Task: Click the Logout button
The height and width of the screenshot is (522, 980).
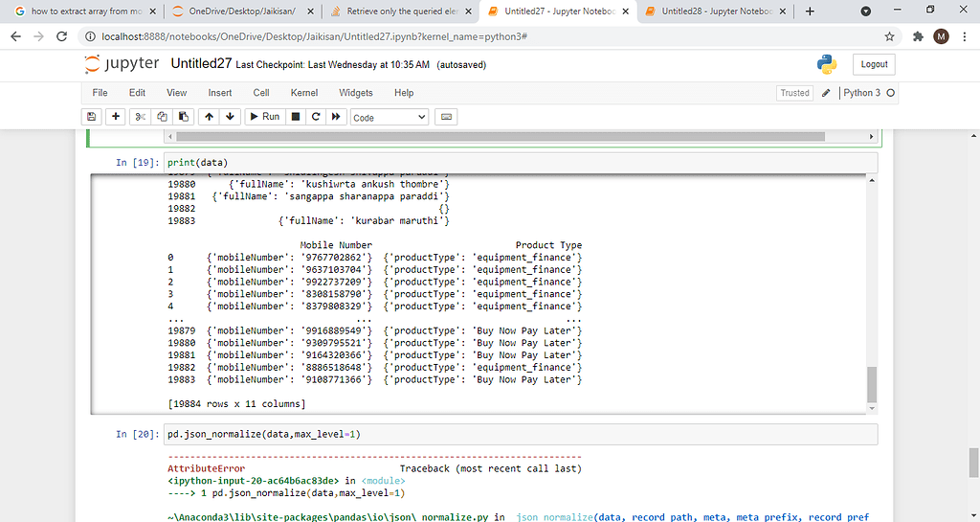Action: click(874, 64)
